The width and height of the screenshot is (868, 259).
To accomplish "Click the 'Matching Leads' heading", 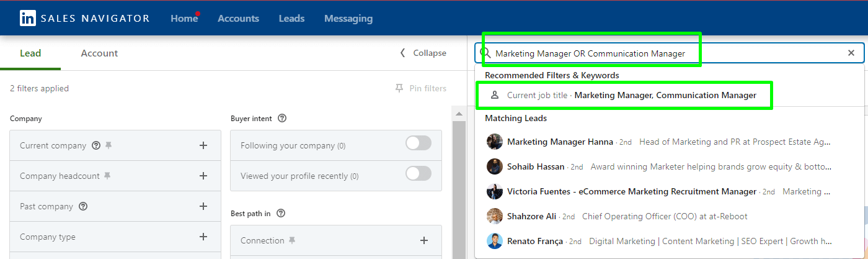I will [516, 118].
